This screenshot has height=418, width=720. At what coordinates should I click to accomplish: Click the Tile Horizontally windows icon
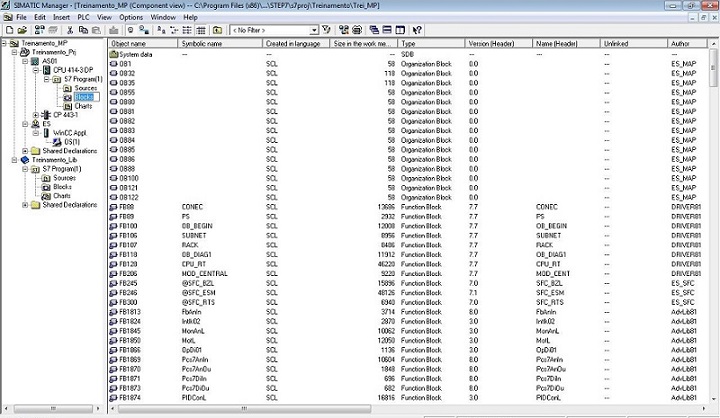387,30
